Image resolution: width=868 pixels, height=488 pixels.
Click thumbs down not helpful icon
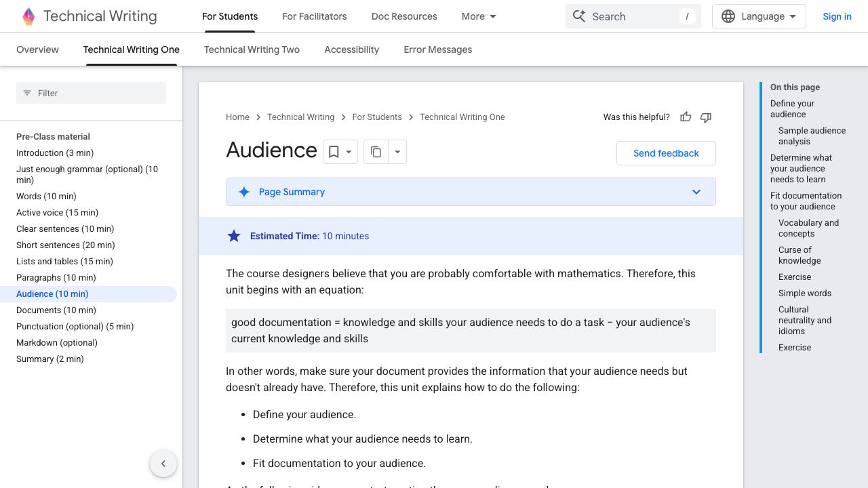[706, 117]
